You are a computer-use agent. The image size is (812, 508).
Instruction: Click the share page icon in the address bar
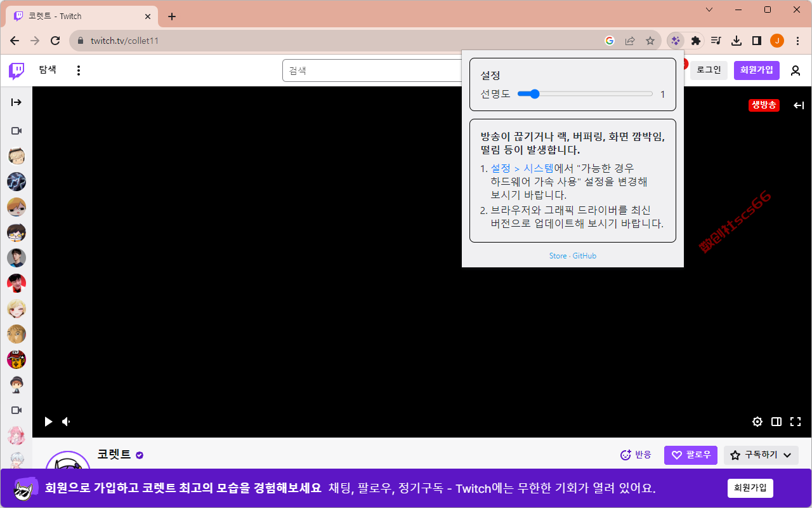[630, 41]
